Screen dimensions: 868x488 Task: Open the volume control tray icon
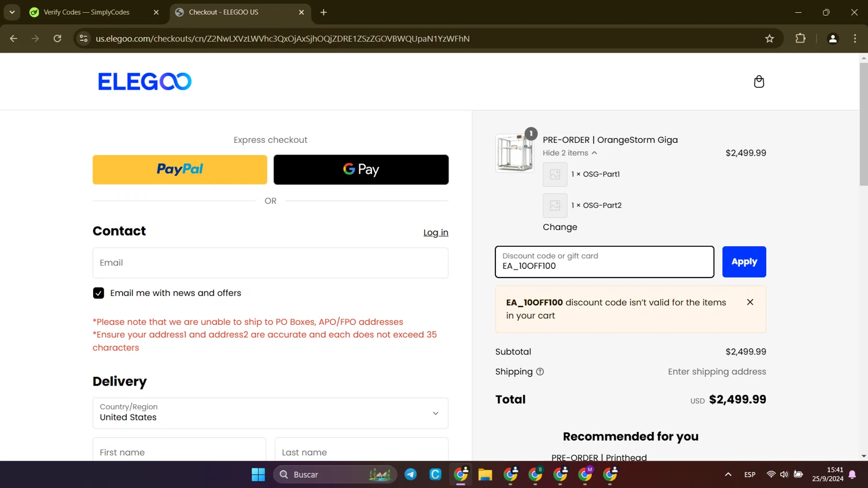tap(784, 475)
